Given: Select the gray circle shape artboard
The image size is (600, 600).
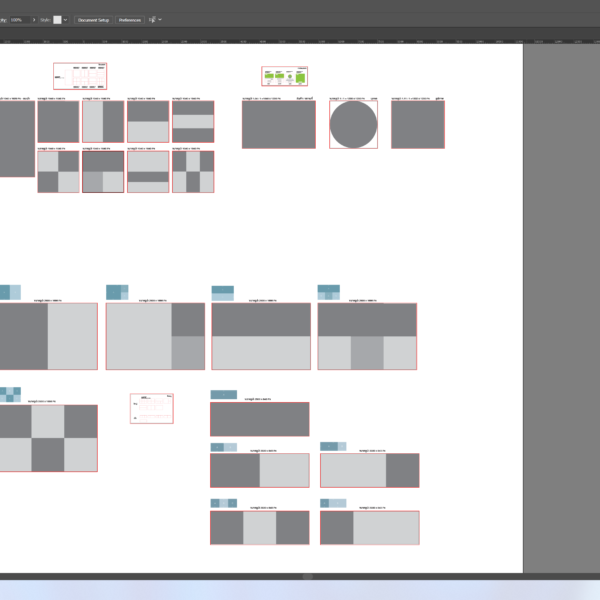Looking at the screenshot, I should (353, 124).
